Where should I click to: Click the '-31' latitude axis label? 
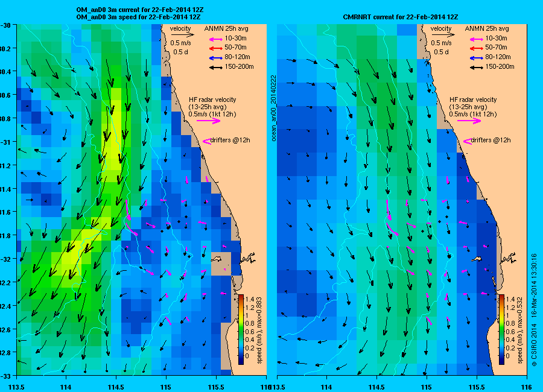pos(5,142)
